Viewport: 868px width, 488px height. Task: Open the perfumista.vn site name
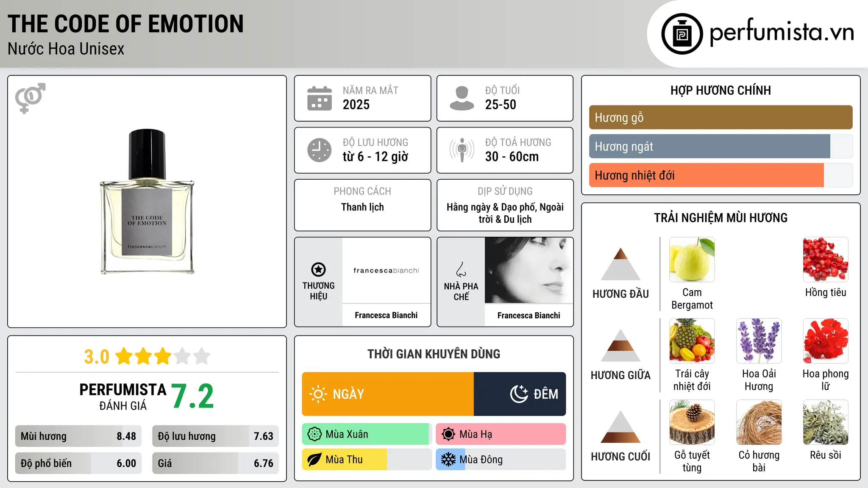click(782, 32)
